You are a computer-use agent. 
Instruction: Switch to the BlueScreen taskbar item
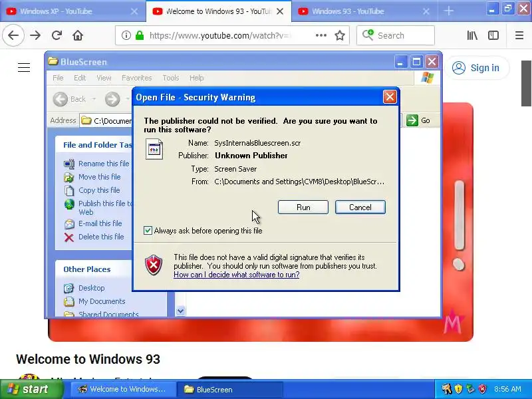(x=231, y=389)
